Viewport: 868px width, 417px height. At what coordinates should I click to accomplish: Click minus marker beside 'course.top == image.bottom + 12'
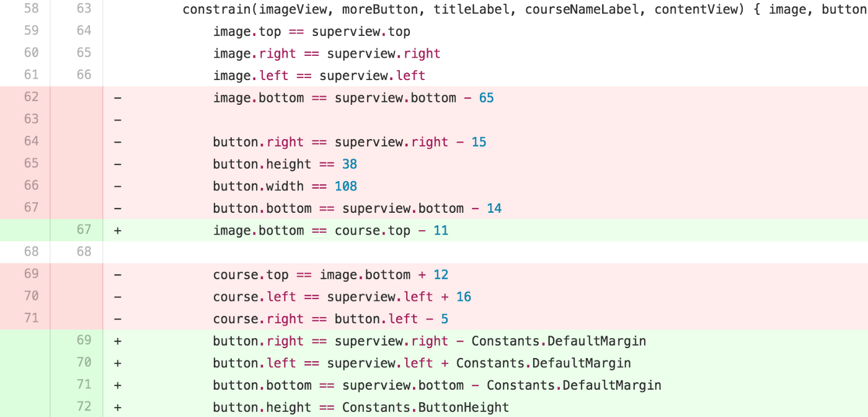(x=118, y=274)
